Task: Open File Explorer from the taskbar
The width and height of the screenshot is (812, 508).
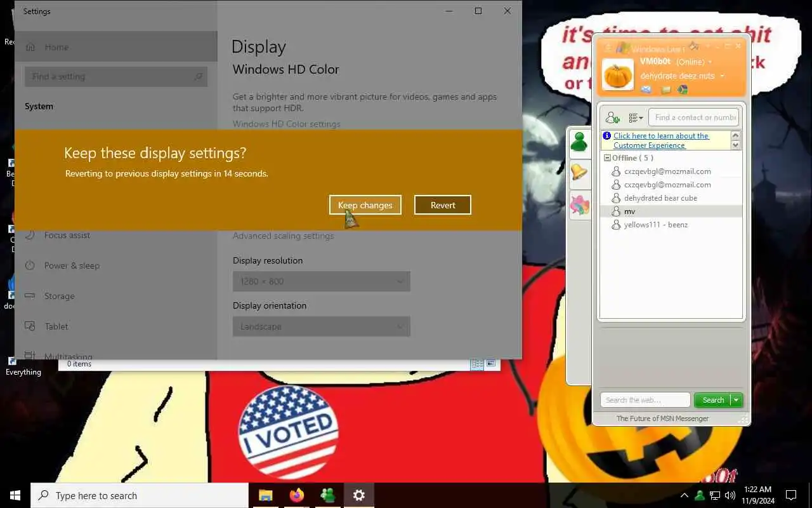Action: [266, 495]
